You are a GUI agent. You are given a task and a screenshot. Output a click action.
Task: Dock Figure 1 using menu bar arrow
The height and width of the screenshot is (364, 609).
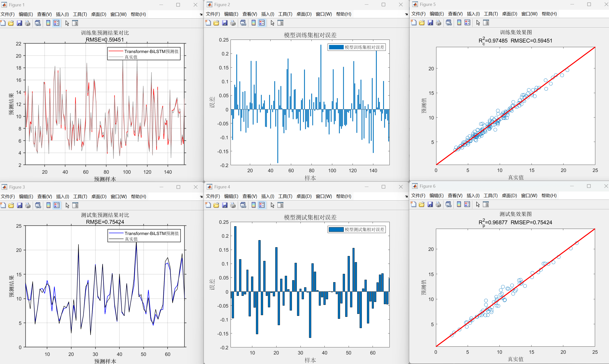point(201,14)
